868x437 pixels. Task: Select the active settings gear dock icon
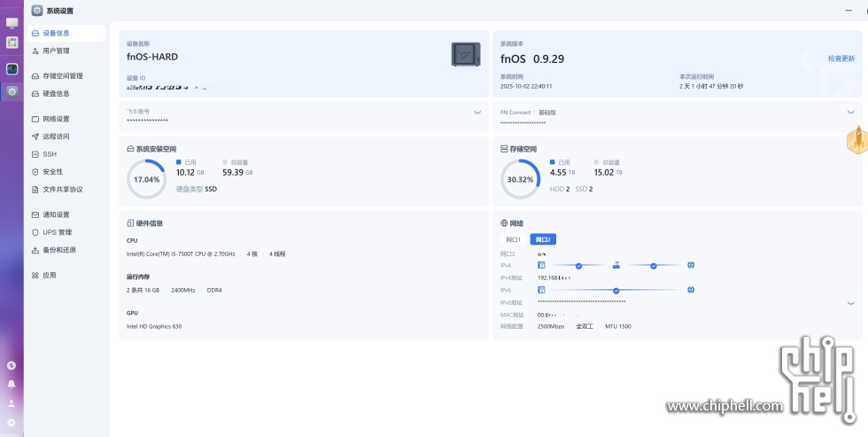coord(12,91)
